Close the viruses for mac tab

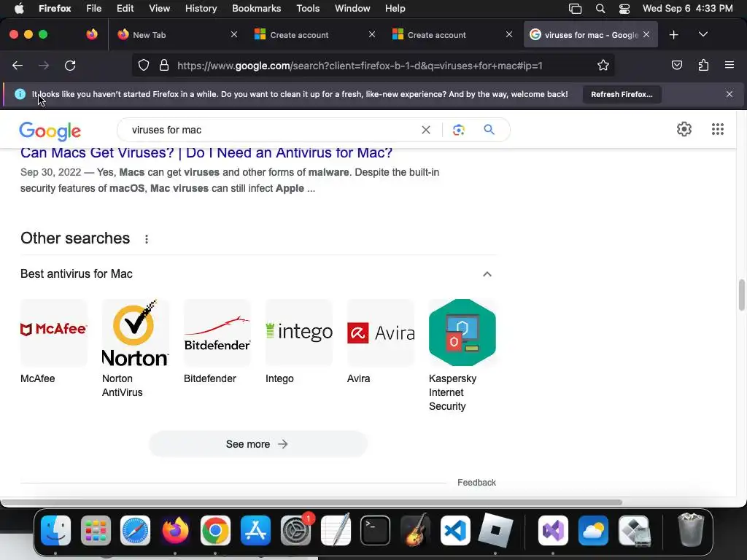[x=646, y=34]
